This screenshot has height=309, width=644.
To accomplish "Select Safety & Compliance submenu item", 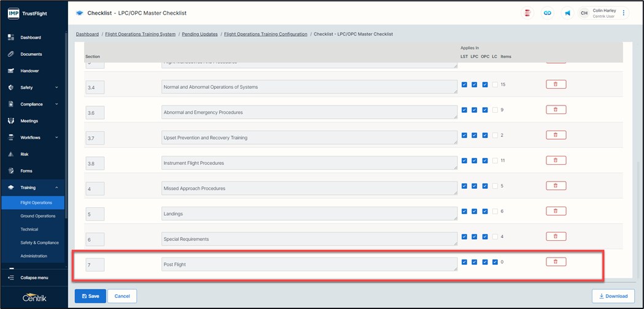I will click(x=39, y=243).
